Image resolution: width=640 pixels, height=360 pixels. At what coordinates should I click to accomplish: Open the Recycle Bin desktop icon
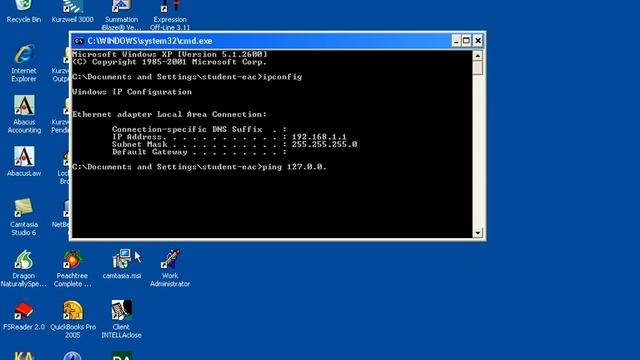tap(24, 11)
